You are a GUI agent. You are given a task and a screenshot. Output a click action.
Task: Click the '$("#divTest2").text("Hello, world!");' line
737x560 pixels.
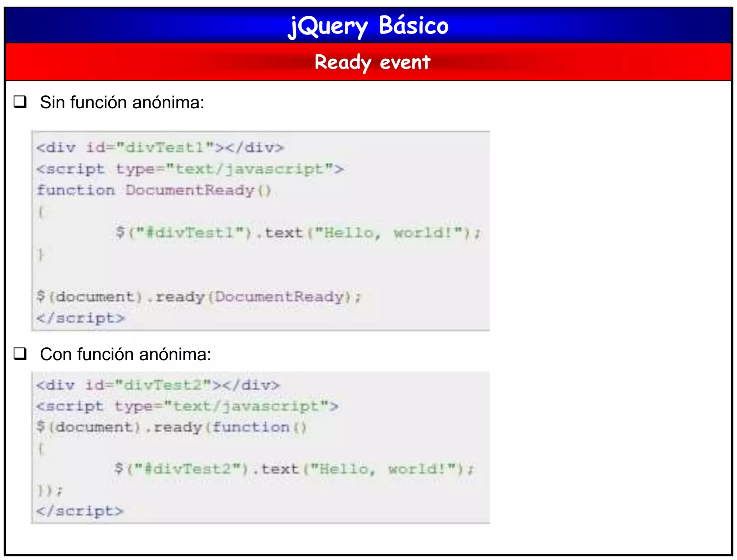(x=294, y=469)
